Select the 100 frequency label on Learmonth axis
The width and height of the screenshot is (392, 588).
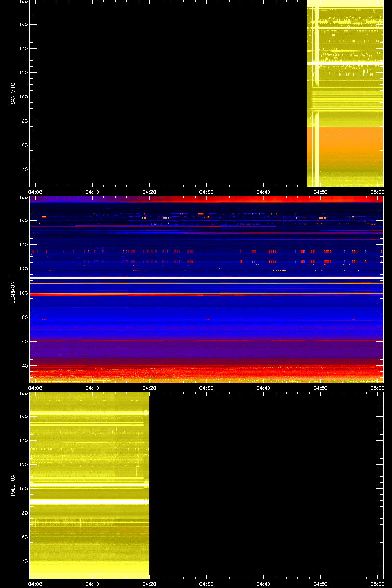click(x=23, y=293)
